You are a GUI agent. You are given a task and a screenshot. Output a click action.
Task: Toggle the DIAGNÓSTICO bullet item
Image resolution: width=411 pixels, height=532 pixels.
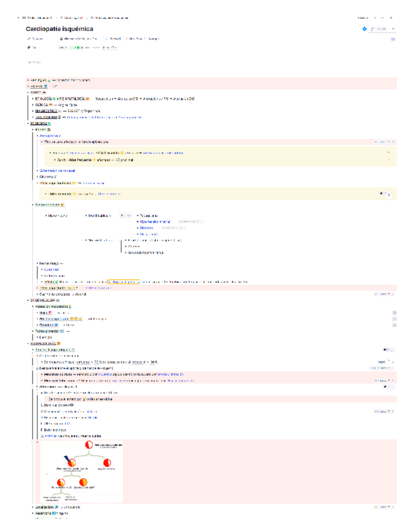(33, 110)
